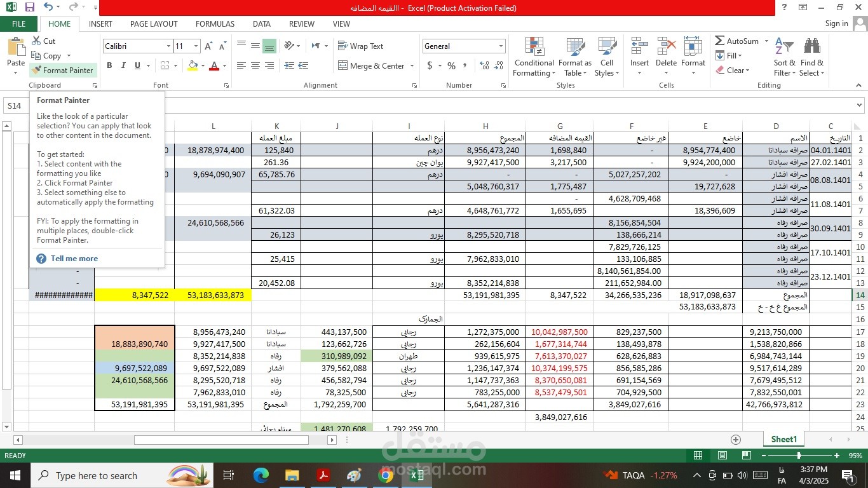Apply the red Font Color
This screenshot has height=488, width=868.
click(214, 65)
